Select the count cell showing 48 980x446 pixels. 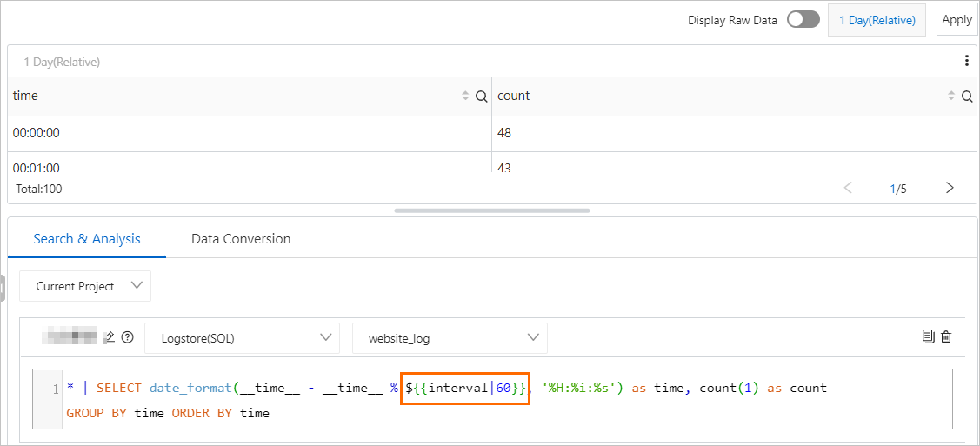click(x=735, y=133)
